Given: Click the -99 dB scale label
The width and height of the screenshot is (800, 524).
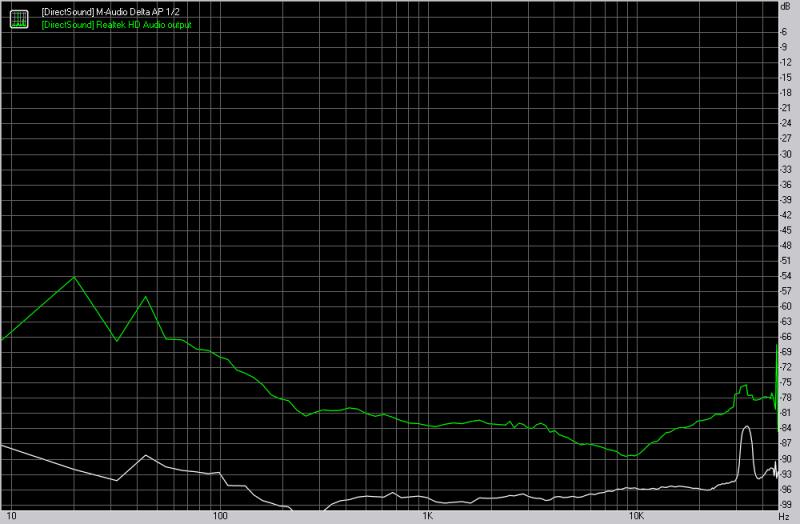Looking at the screenshot, I should pos(786,503).
